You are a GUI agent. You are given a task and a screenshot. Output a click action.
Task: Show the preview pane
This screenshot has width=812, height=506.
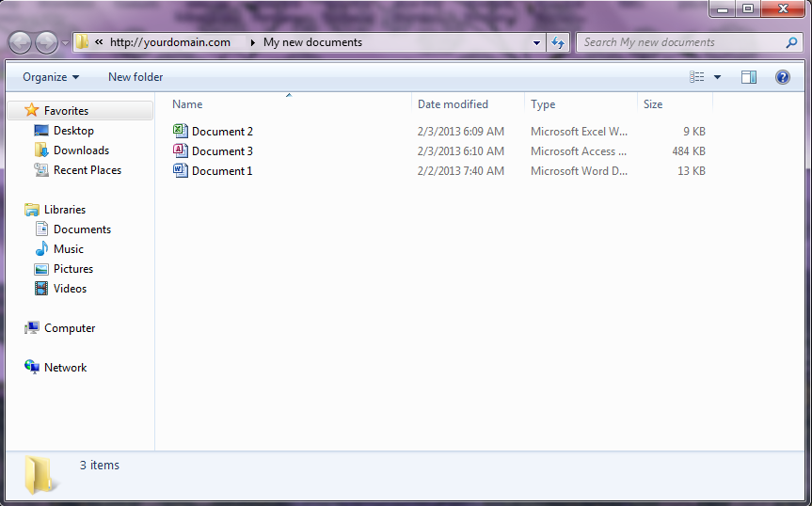click(x=749, y=77)
